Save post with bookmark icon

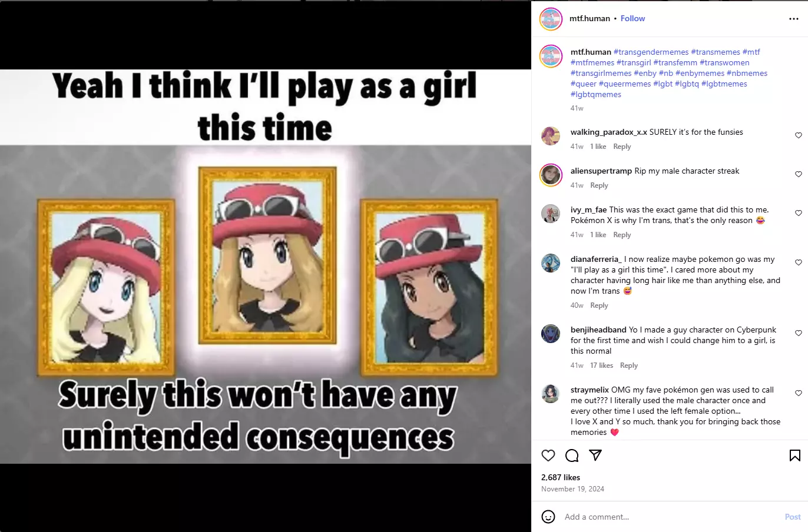tap(794, 455)
